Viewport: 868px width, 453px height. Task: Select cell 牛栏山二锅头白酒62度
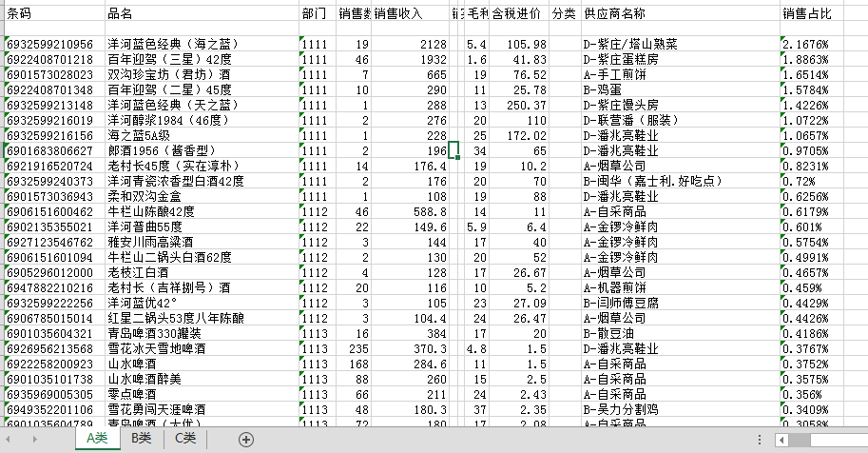click(x=203, y=257)
